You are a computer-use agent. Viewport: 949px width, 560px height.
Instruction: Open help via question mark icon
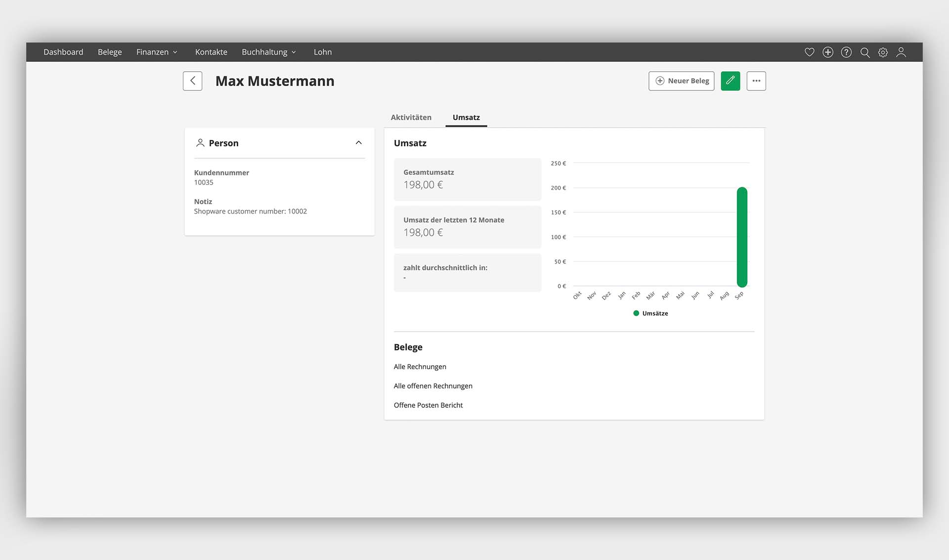(x=846, y=52)
